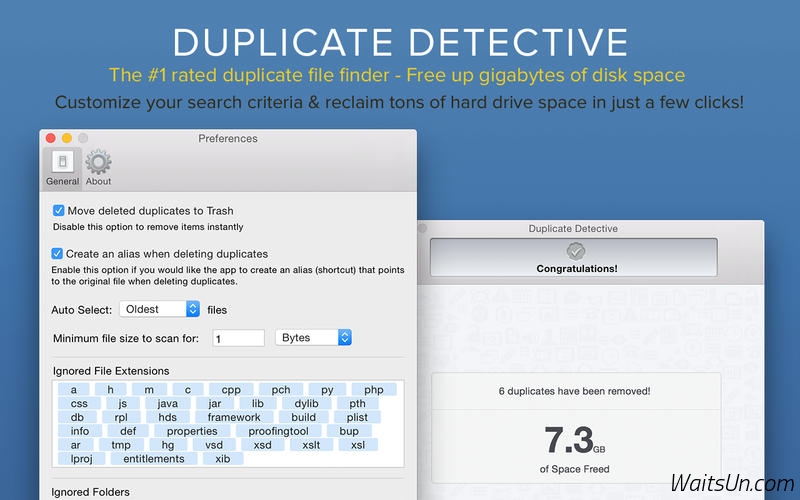The width and height of the screenshot is (800, 500).
Task: Select the 'java' extension token
Action: (x=167, y=404)
